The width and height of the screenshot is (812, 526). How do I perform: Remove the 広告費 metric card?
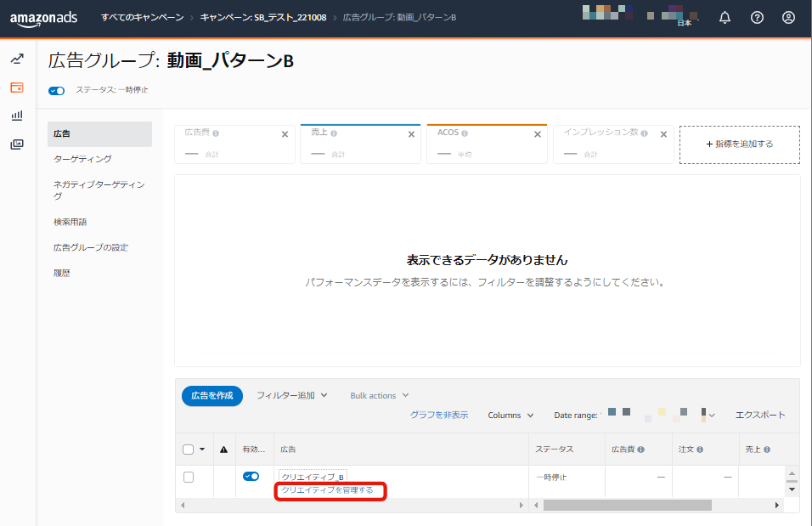pyautogui.click(x=285, y=134)
